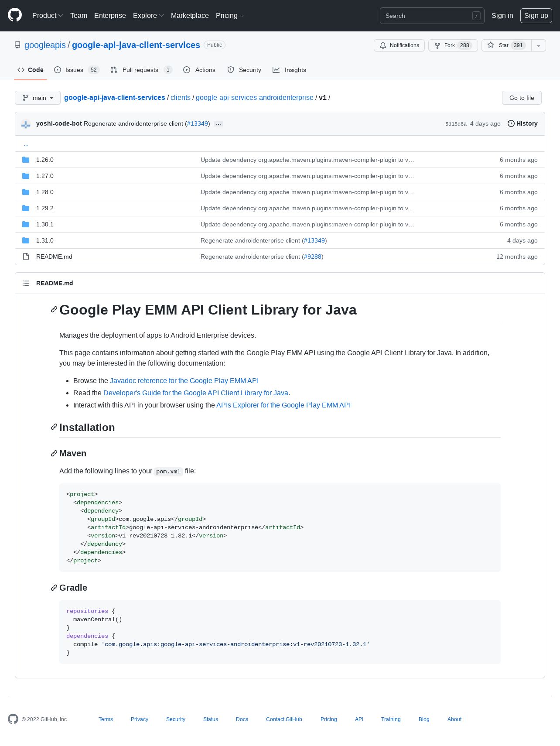
Task: Click the slash shortcut icon in search
Action: (x=476, y=16)
